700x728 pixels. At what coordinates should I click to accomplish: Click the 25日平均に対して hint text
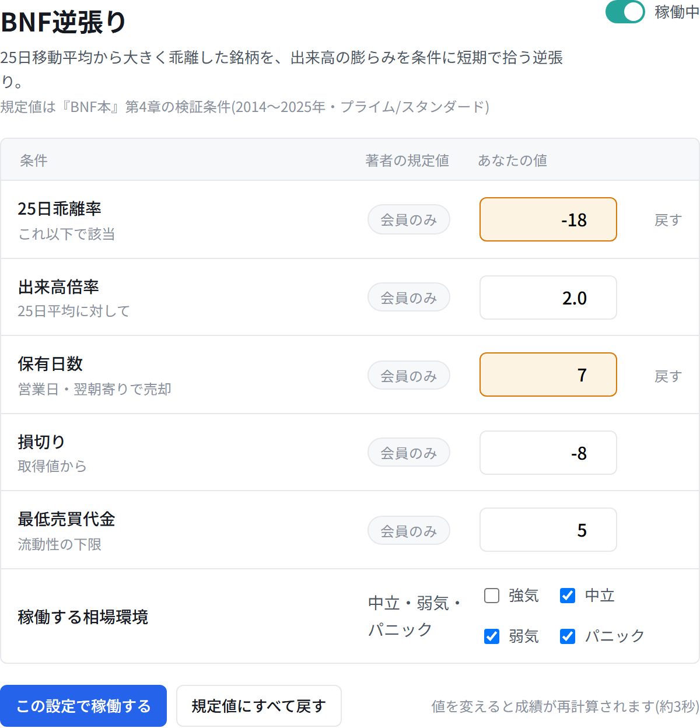point(73,311)
